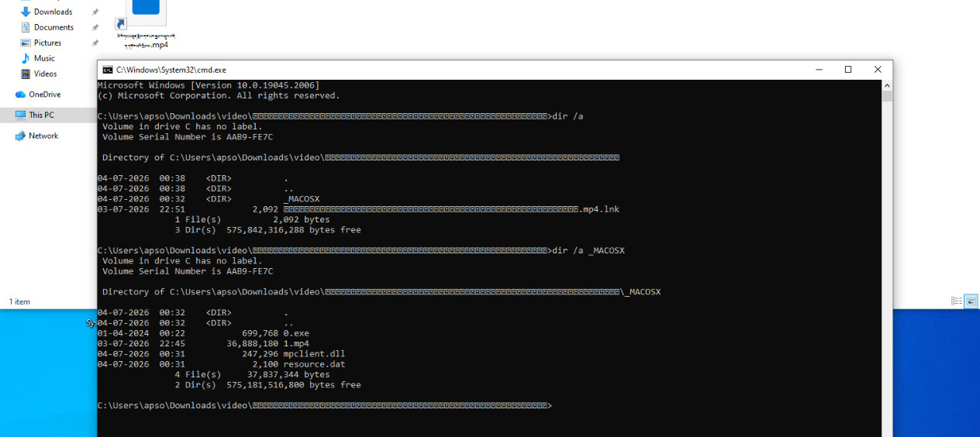
Task: Click the 0.exe file entry
Action: [296, 333]
